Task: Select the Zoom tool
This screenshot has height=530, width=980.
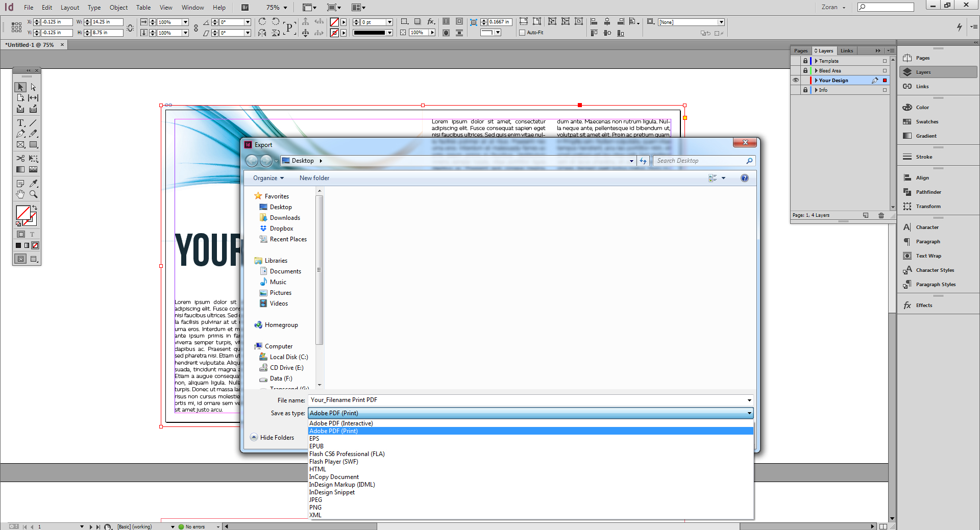Action: point(34,194)
